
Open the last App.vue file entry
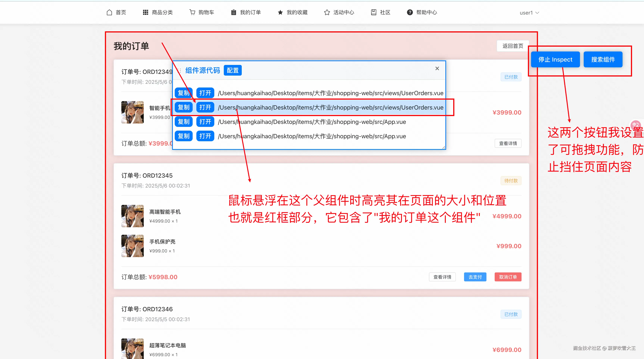(x=205, y=136)
